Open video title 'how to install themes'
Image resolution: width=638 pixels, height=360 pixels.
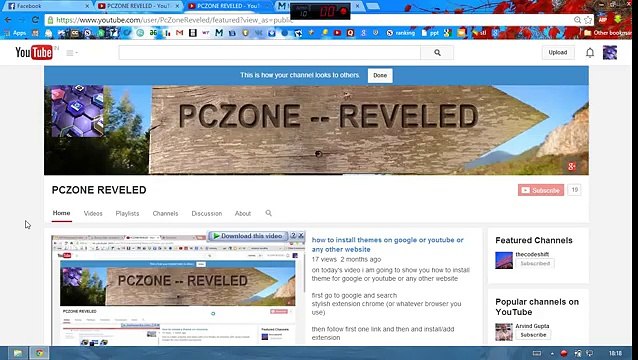tap(387, 244)
